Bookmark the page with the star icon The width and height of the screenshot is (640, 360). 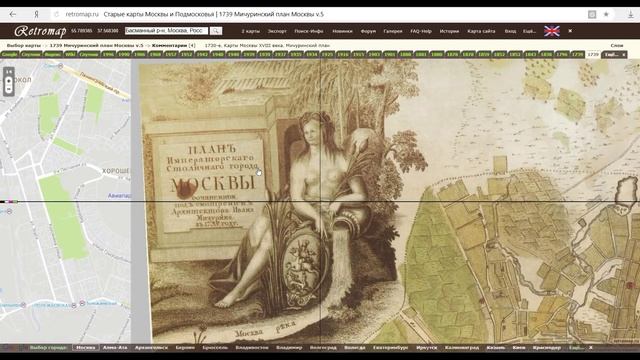click(x=606, y=14)
